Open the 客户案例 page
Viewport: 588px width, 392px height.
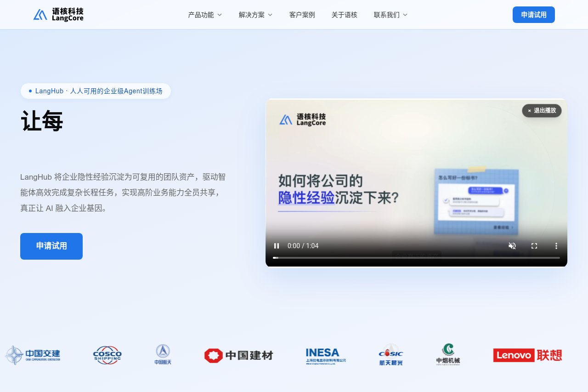click(x=302, y=15)
